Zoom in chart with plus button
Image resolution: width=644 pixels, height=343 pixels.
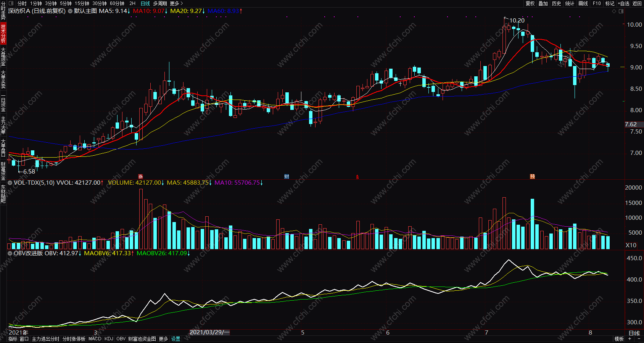pyautogui.click(x=630, y=339)
